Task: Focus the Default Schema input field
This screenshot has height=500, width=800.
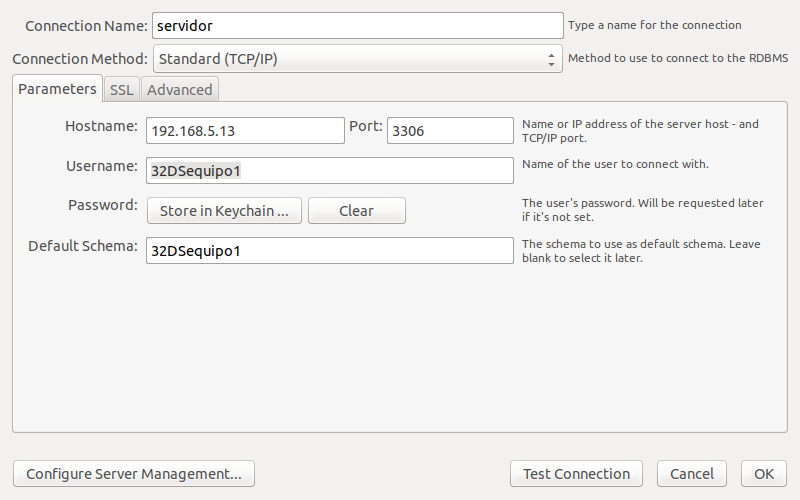Action: click(330, 251)
